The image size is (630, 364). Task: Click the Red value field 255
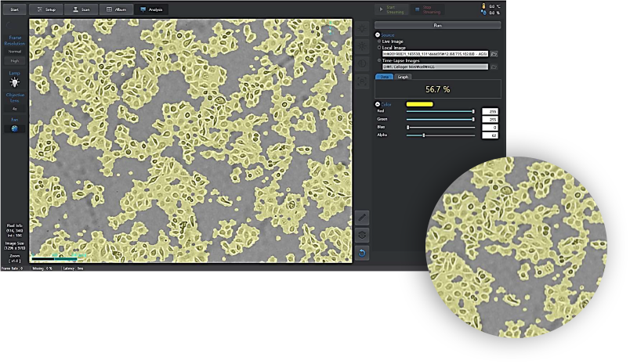490,112
